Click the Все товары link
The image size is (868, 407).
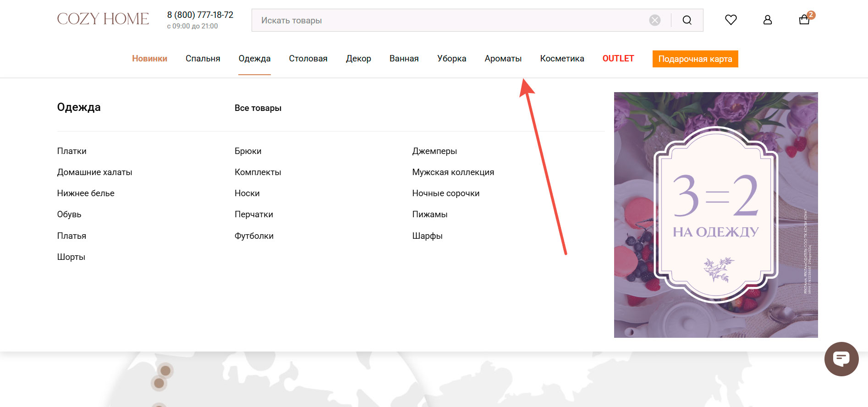[x=258, y=108]
